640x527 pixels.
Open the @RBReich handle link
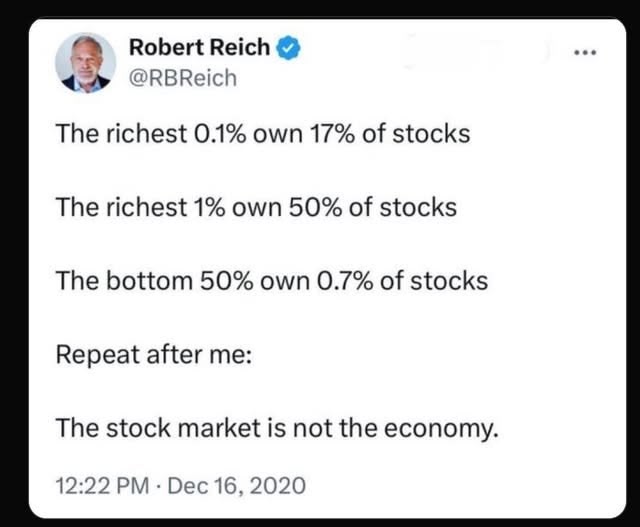point(183,78)
